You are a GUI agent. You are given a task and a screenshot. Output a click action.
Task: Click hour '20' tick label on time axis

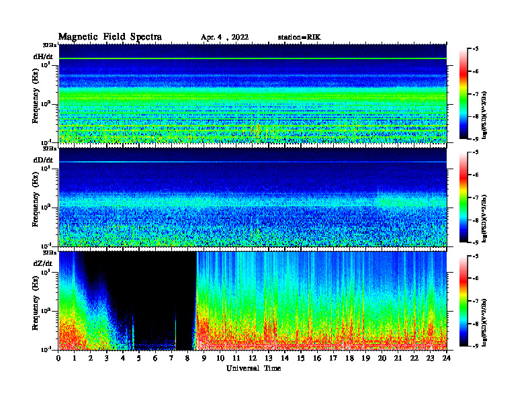pos(382,358)
